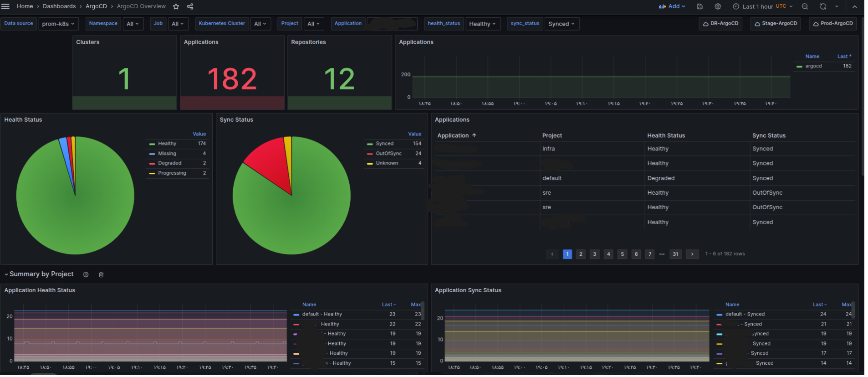Screen dimensions: 868x377
Task: Go to page 3 of Applications table
Action: coord(594,254)
